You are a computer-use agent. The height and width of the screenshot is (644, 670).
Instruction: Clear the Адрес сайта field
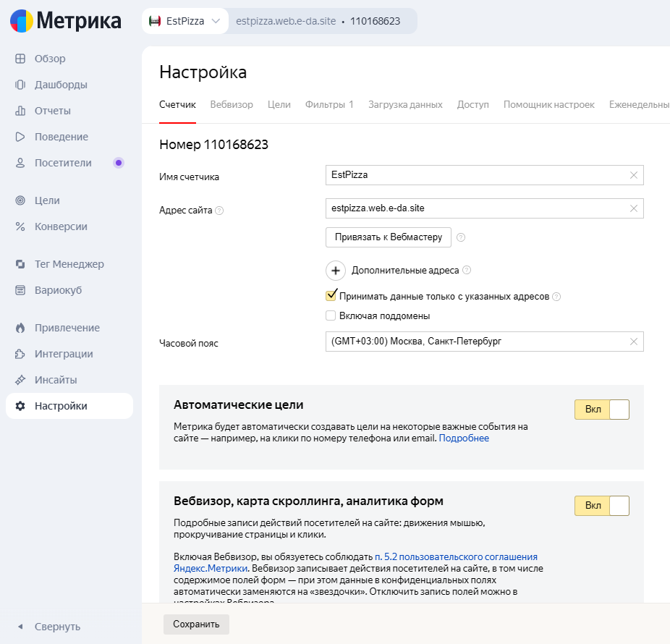click(634, 208)
